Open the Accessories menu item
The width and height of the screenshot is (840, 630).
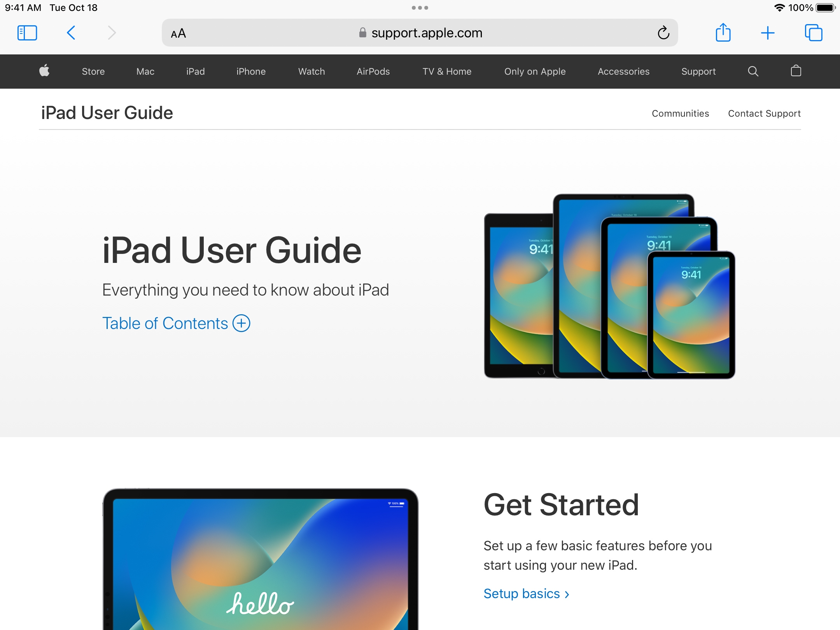coord(623,72)
